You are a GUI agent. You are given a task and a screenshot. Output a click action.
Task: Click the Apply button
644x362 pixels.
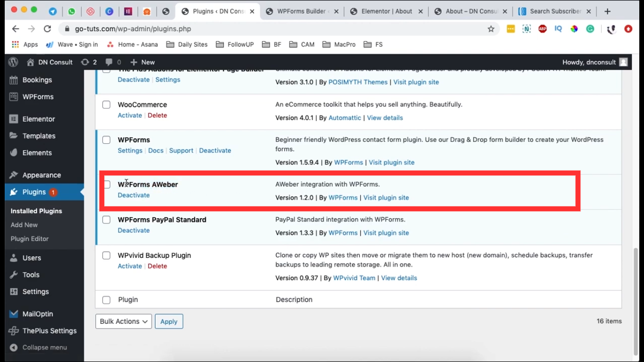click(x=169, y=321)
